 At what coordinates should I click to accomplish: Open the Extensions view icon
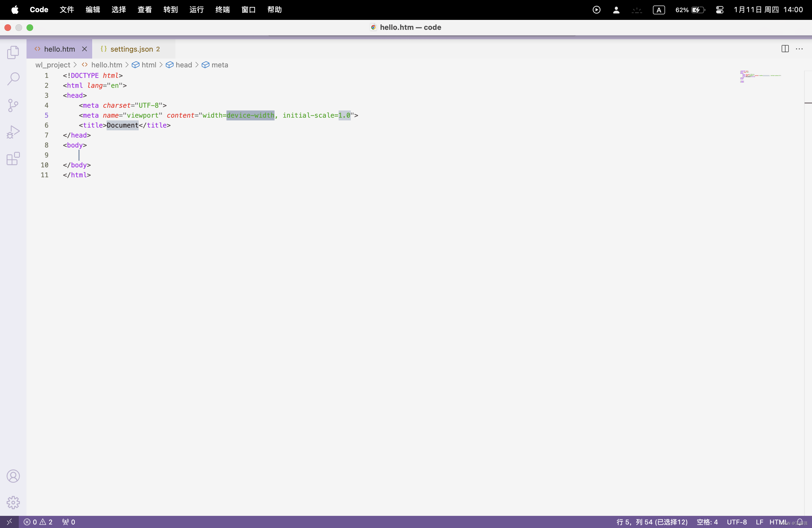pyautogui.click(x=13, y=159)
